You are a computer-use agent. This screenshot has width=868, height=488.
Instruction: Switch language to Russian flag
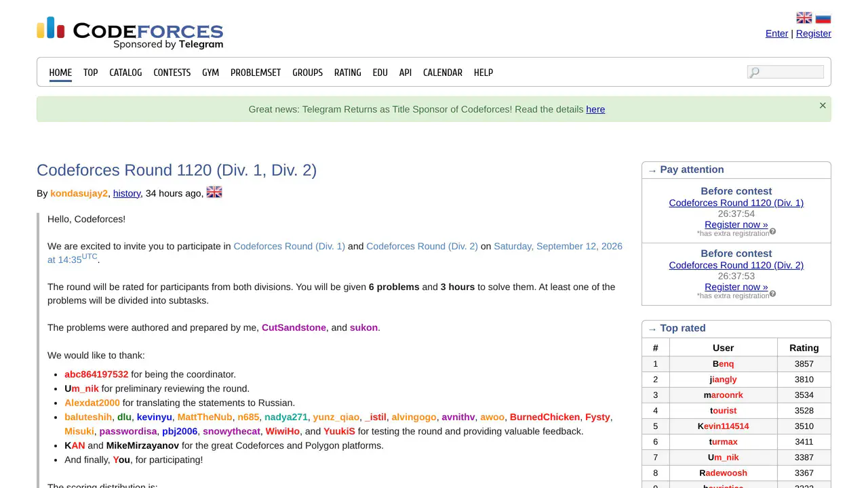pyautogui.click(x=823, y=18)
